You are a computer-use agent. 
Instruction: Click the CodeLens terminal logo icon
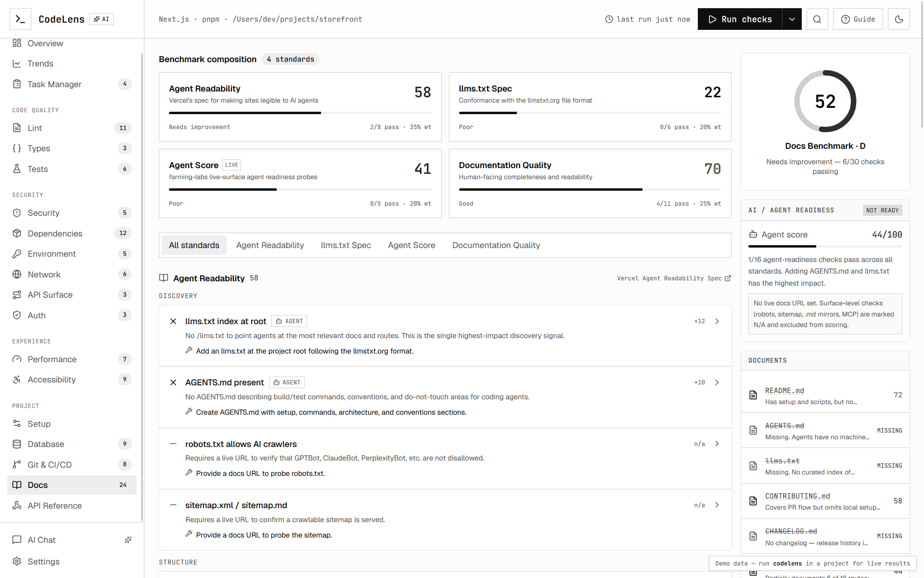pyautogui.click(x=20, y=19)
